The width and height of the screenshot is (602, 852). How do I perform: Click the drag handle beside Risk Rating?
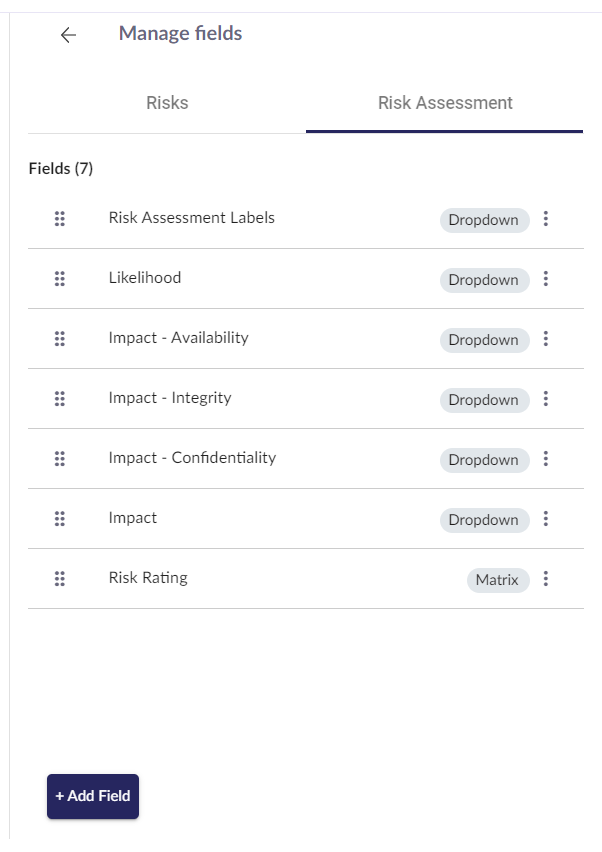pos(60,579)
